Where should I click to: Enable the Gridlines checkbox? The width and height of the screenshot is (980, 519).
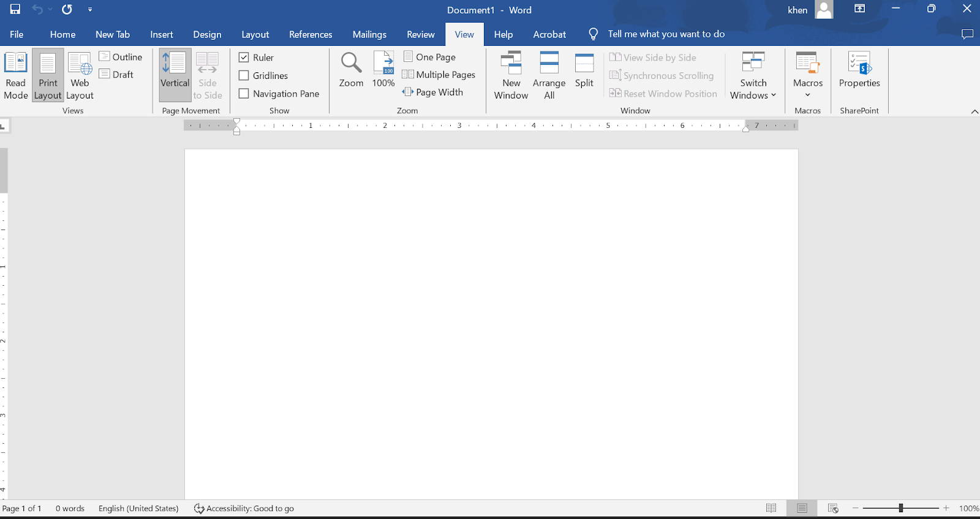tap(244, 76)
